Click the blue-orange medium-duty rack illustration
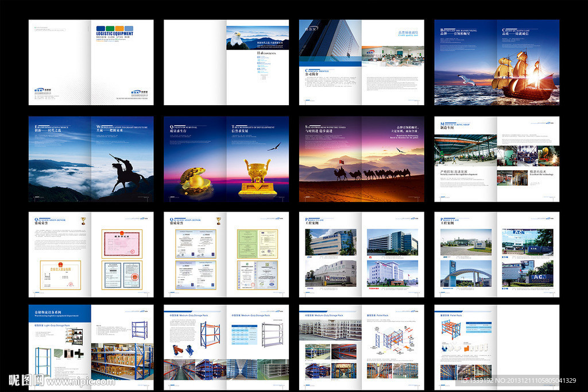 click(x=210, y=335)
